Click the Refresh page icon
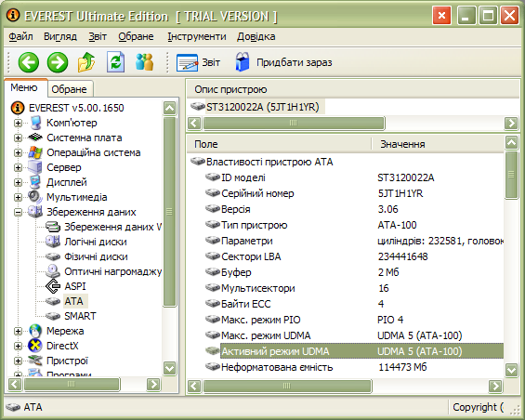This screenshot has height=420, width=525. (x=115, y=62)
